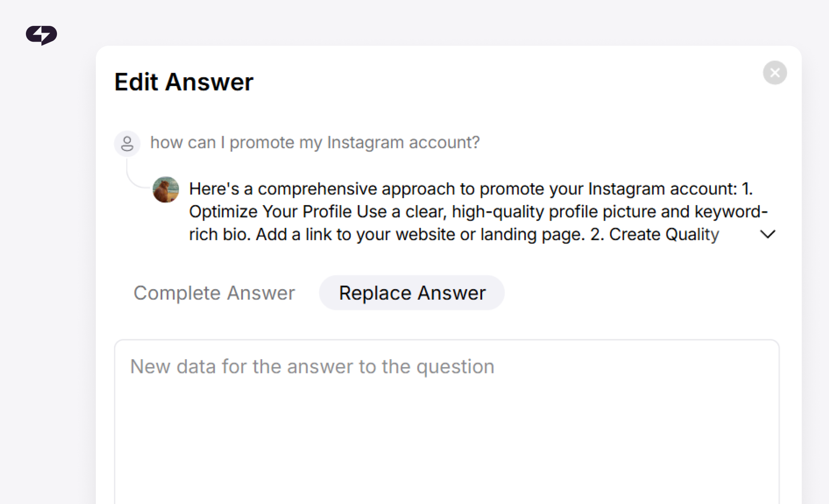Viewport: 829px width, 504px height.
Task: Click the bot avatar picture beside the answer
Action: (165, 190)
